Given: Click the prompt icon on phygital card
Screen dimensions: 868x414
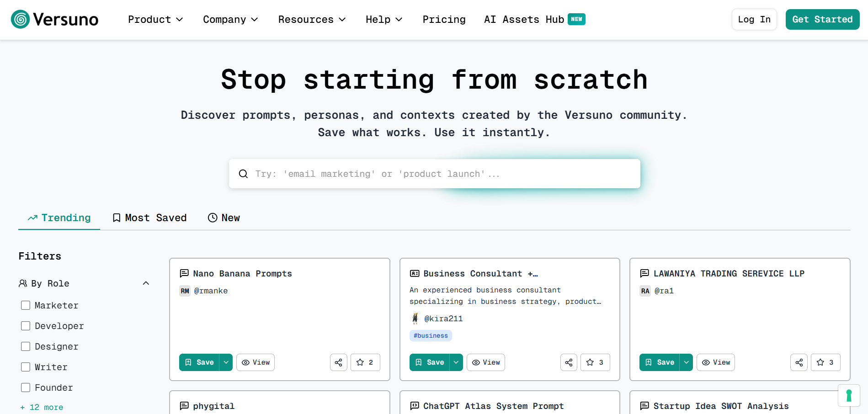Looking at the screenshot, I should 184,406.
